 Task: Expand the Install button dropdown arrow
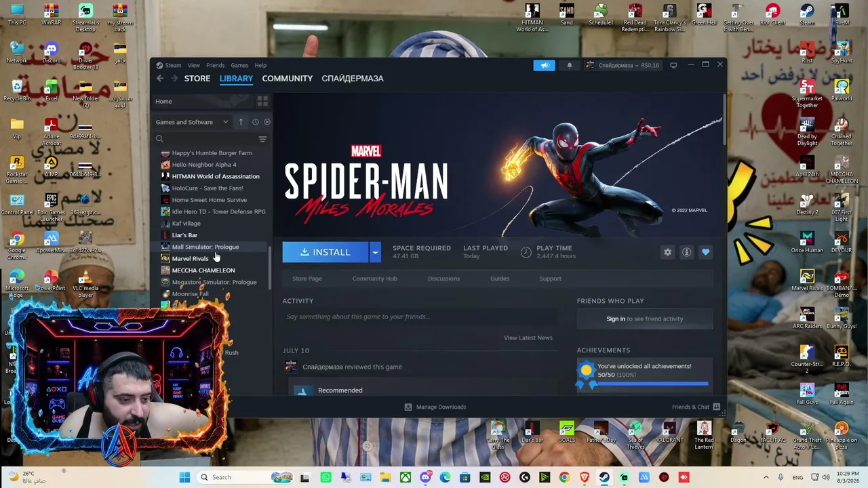pyautogui.click(x=375, y=252)
